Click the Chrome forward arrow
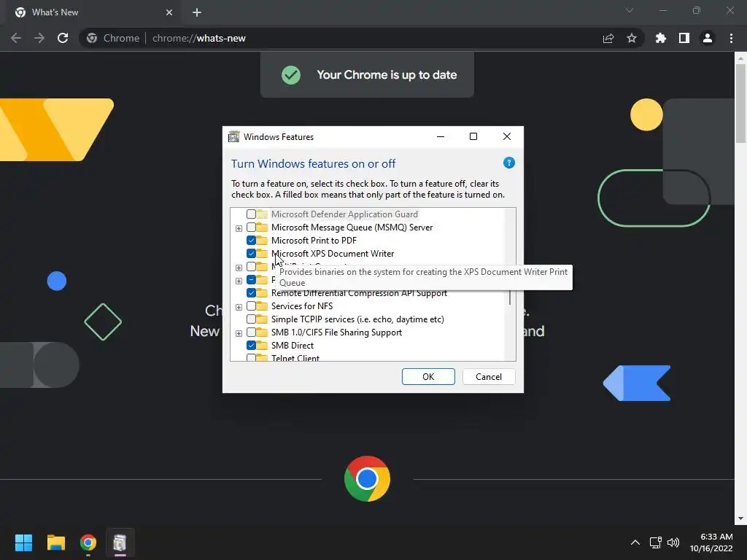Image resolution: width=747 pixels, height=560 pixels. [39, 38]
